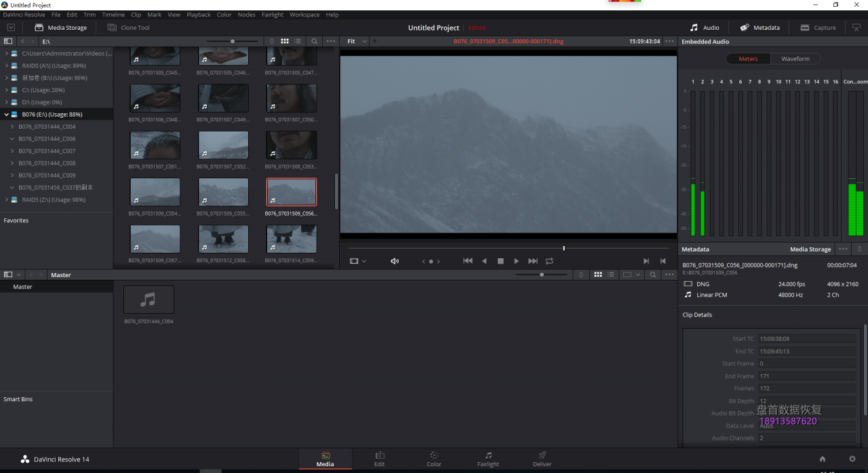The image size is (868, 473).
Task: Adjust the media storage thumbnail size slider
Action: [x=233, y=41]
